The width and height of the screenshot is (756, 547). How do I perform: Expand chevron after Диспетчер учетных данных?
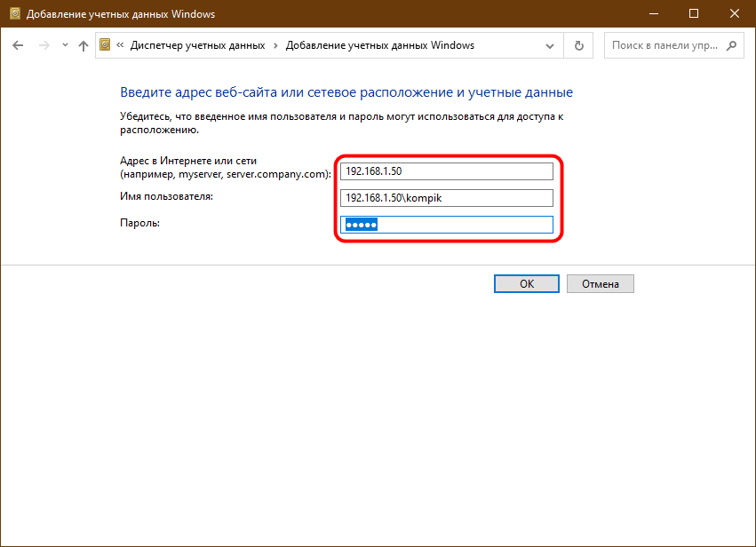[275, 45]
